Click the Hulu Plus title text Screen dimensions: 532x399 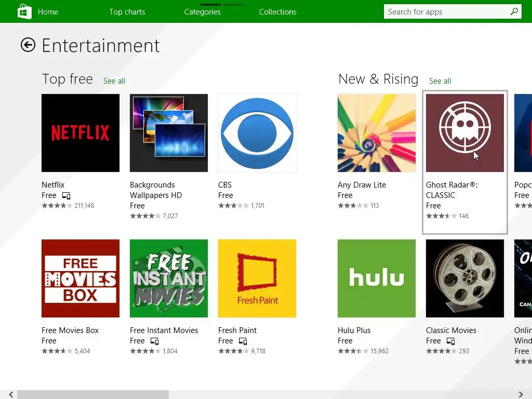354,330
